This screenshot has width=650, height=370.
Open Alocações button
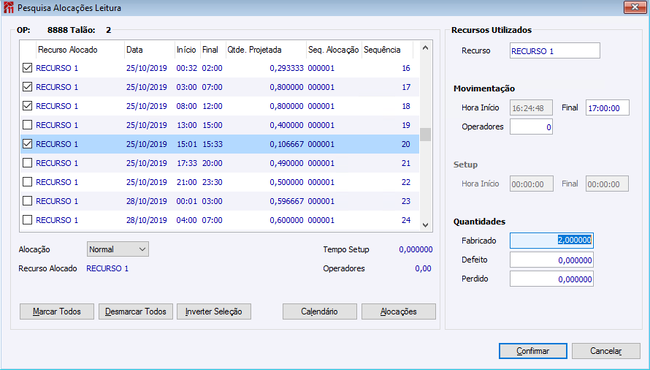398,312
